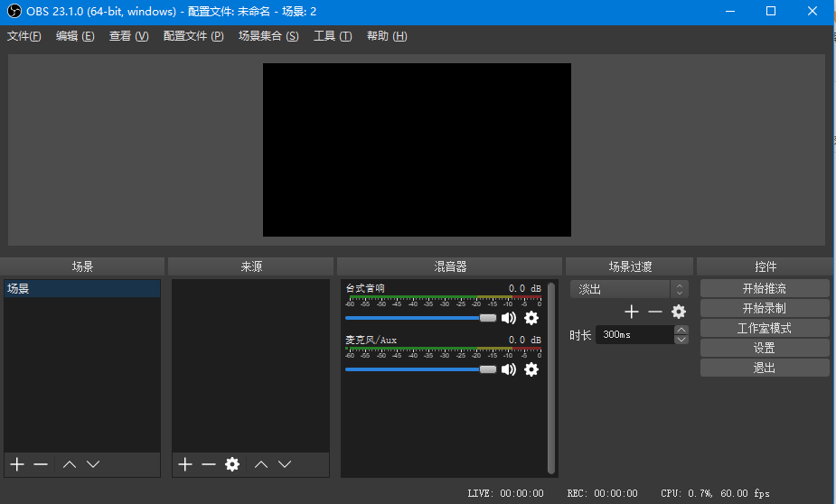Open 麦克风/Aux audio settings gear
This screenshot has width=836, height=504.
[x=531, y=369]
